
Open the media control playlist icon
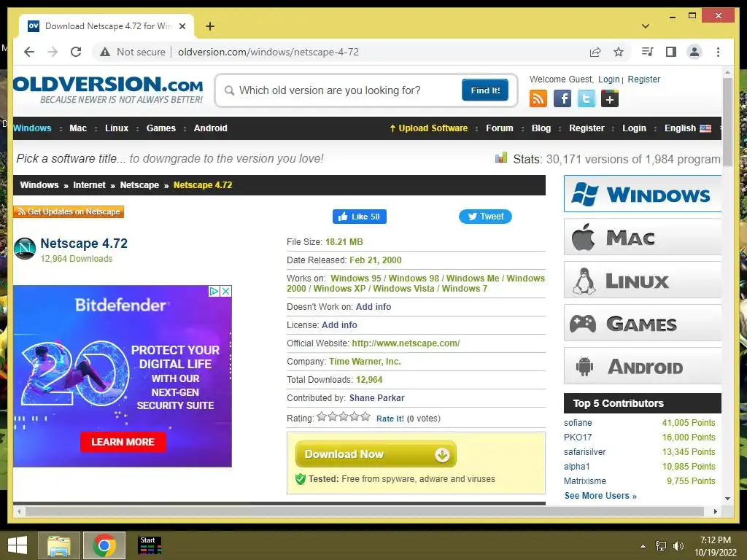pyautogui.click(x=648, y=52)
